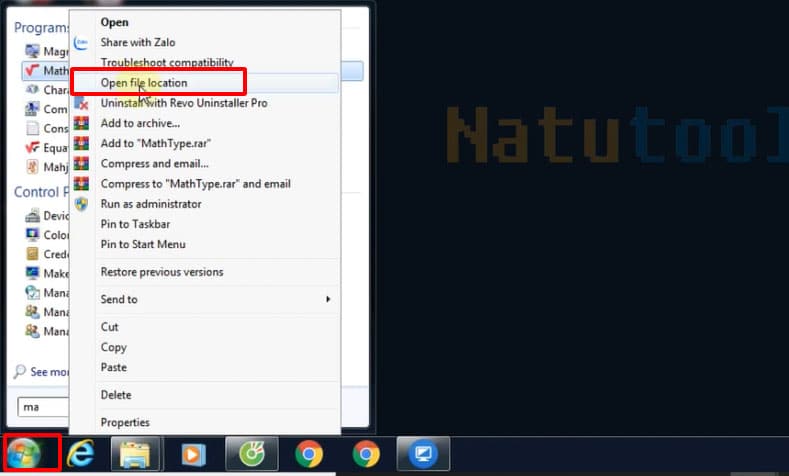Screen dimensions: 789x476
Task: Click the See more results link
Action: tap(49, 372)
